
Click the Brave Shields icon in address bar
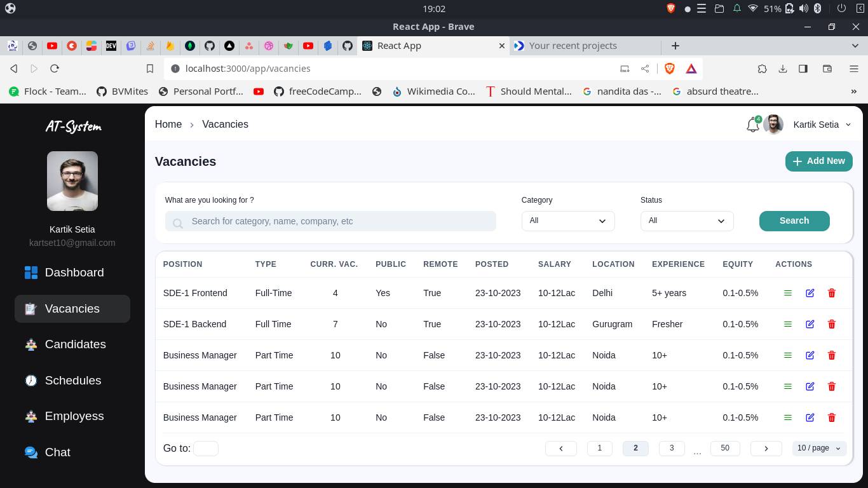pyautogui.click(x=669, y=69)
